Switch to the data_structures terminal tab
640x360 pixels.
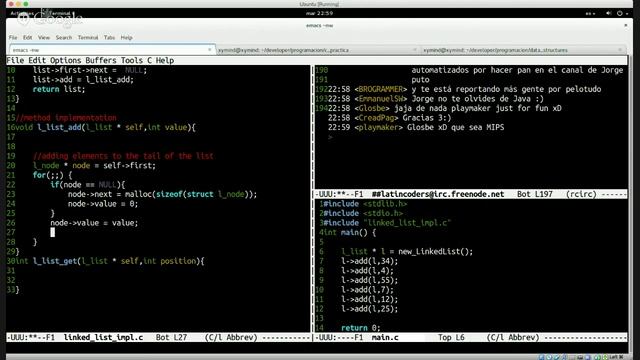pyautogui.click(x=523, y=50)
